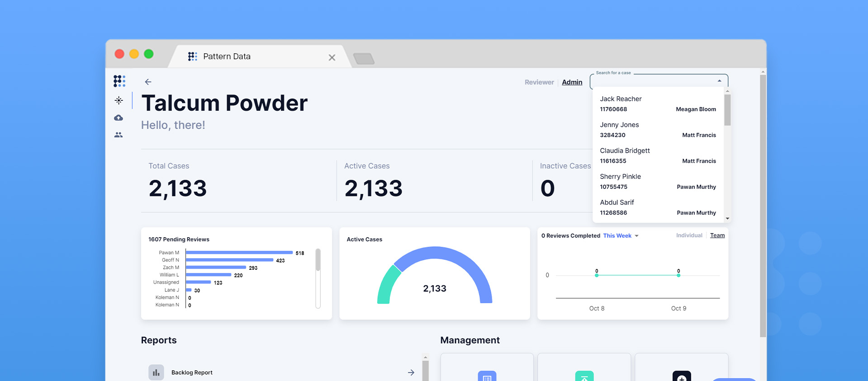Select the Pattern Data browser tab
This screenshot has height=381, width=868.
point(260,56)
